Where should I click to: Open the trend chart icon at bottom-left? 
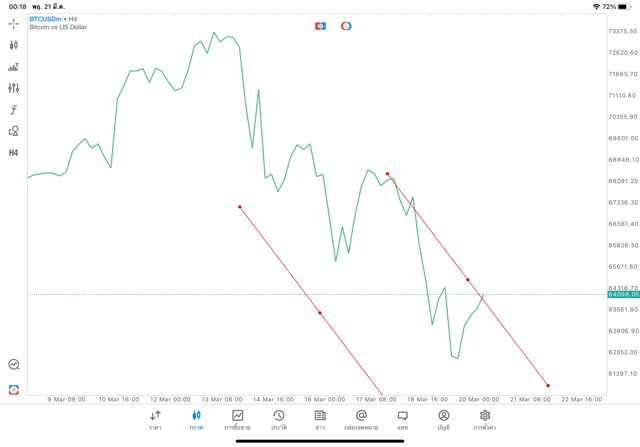point(14,365)
